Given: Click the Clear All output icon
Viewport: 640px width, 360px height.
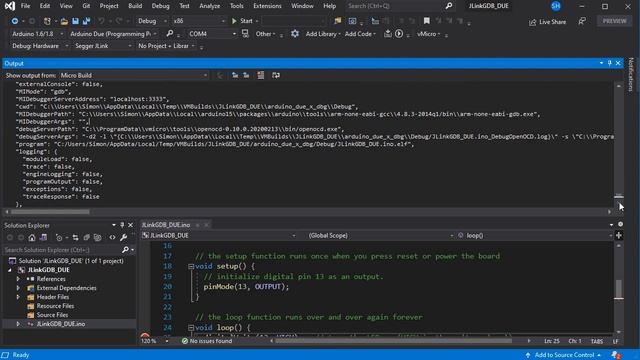Looking at the screenshot, I should click(x=260, y=75).
